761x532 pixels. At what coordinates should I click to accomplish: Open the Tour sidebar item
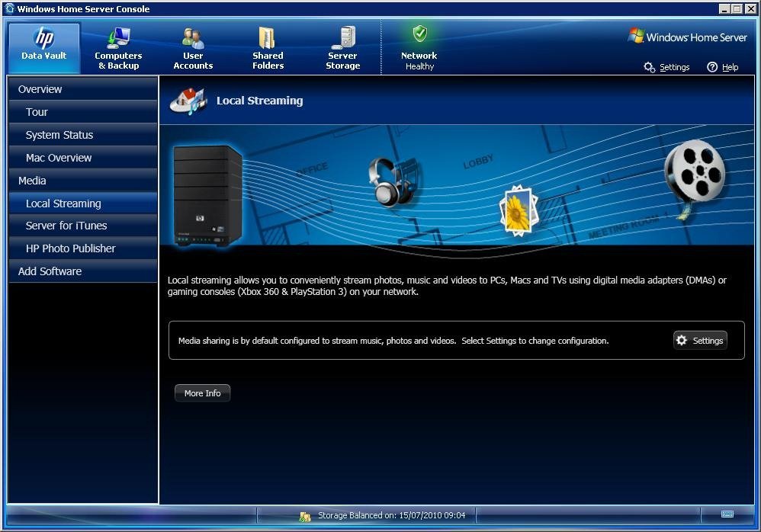[x=83, y=112]
